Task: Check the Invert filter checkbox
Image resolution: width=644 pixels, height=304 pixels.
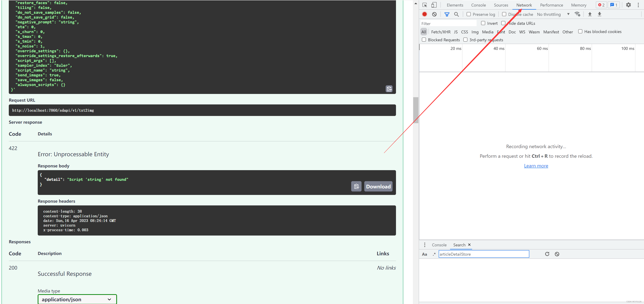Action: click(x=483, y=23)
